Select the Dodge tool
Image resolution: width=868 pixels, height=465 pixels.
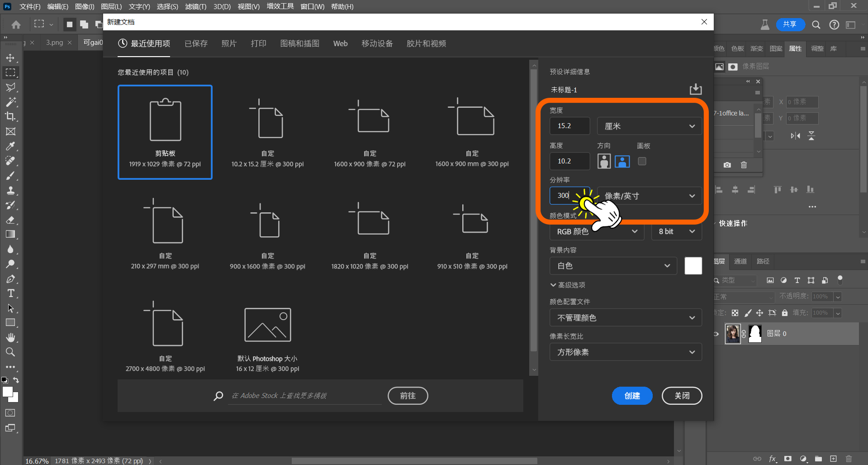click(10, 264)
